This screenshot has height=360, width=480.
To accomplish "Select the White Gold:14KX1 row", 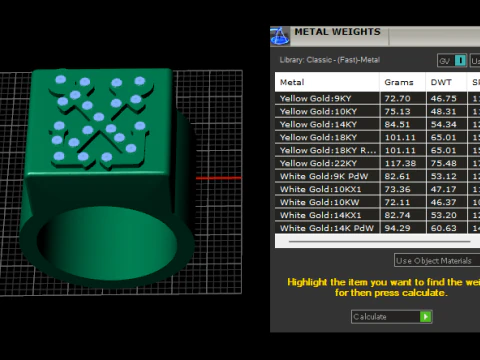I will click(x=377, y=216).
